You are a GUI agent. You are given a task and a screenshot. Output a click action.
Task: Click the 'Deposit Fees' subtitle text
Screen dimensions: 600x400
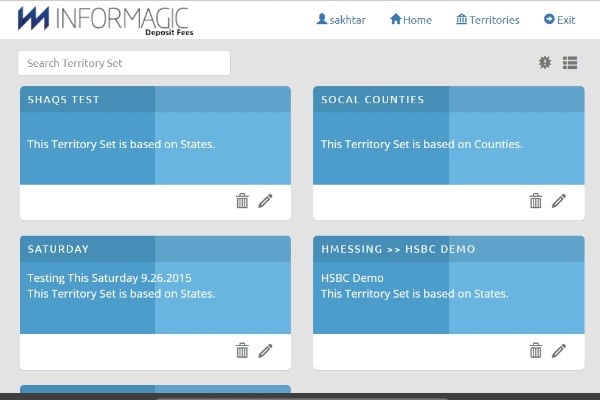pyautogui.click(x=169, y=33)
